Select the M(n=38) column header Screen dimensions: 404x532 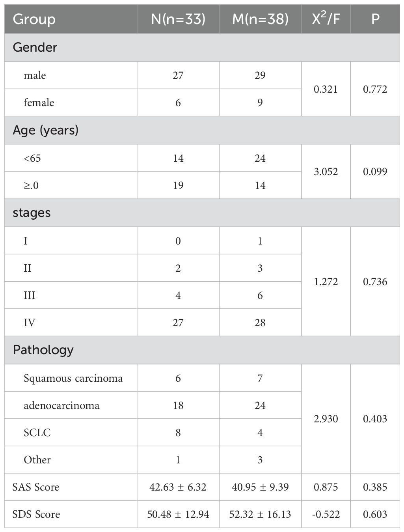260,19
